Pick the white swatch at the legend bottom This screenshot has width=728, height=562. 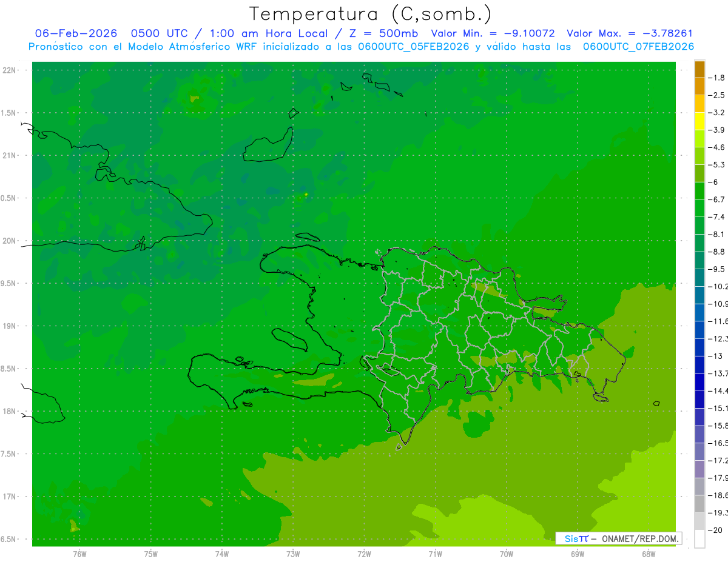(699, 539)
